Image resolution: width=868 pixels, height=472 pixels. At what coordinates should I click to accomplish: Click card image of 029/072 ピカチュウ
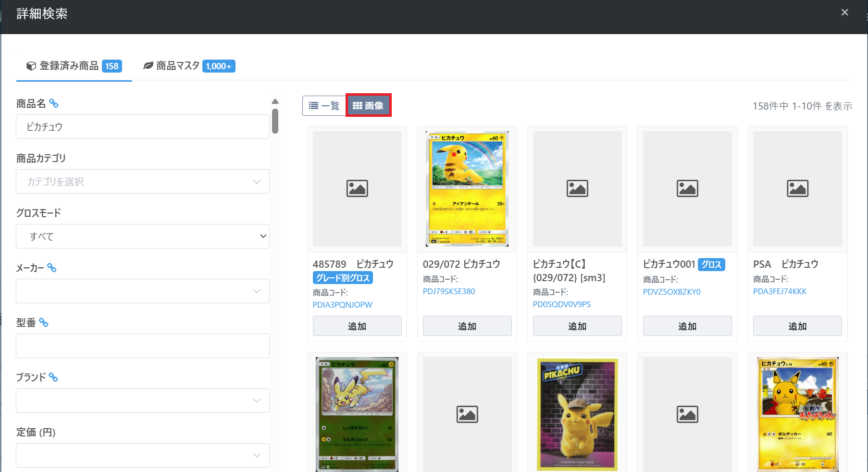coord(467,189)
